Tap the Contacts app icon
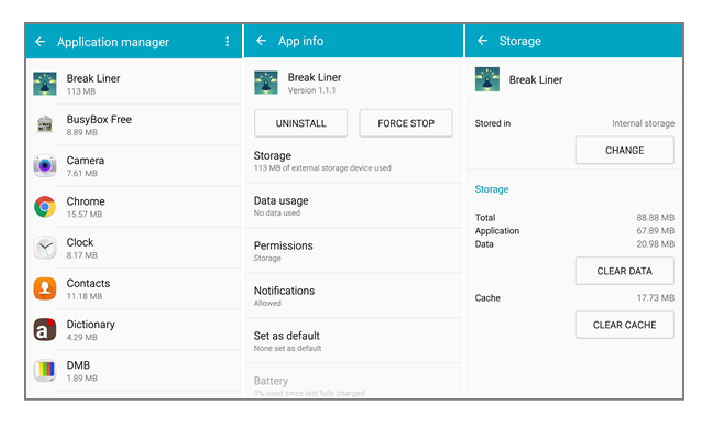The height and width of the screenshot is (423, 707). 45,289
